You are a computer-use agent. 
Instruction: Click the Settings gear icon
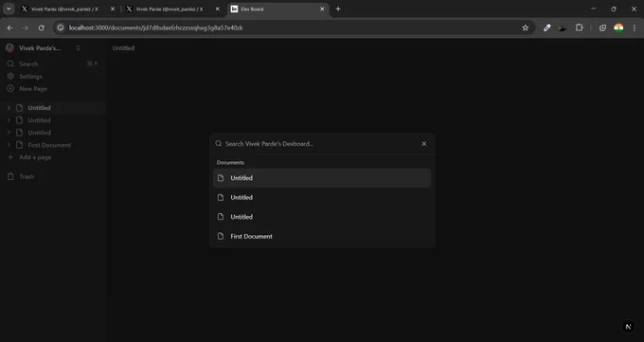[10, 77]
